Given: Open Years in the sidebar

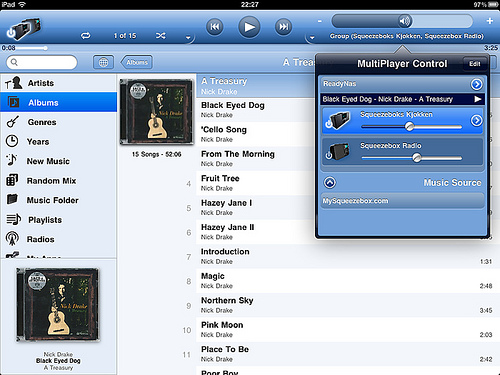Looking at the screenshot, I should click(58, 142).
